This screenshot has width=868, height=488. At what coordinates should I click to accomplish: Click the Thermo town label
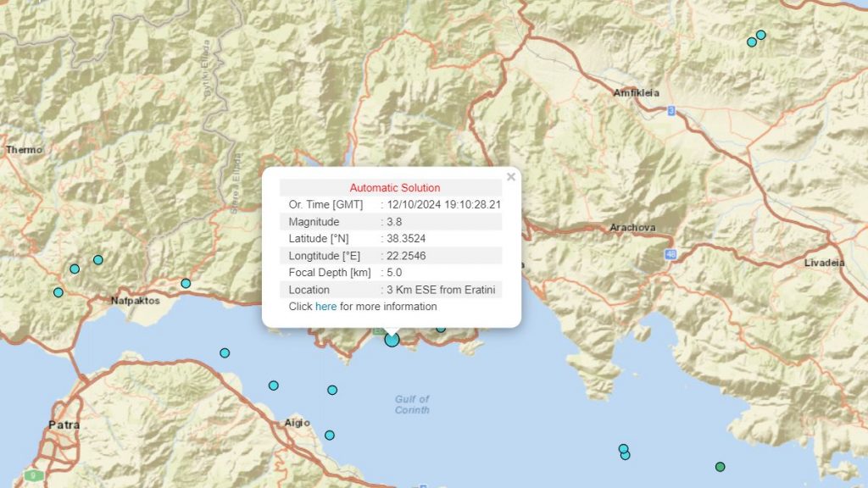coord(24,150)
